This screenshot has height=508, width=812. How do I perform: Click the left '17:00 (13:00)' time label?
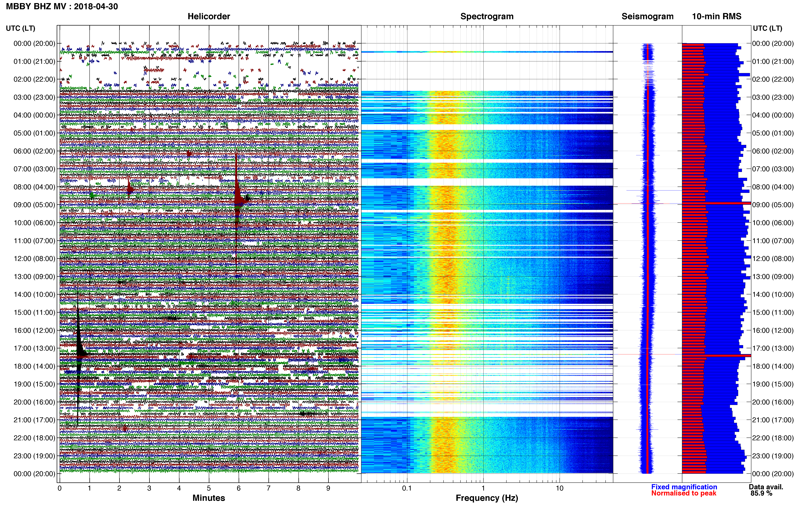click(x=34, y=348)
